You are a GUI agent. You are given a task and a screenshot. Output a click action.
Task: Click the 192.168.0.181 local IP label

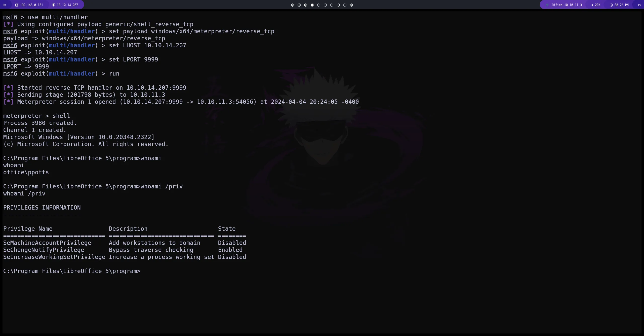coord(31,5)
